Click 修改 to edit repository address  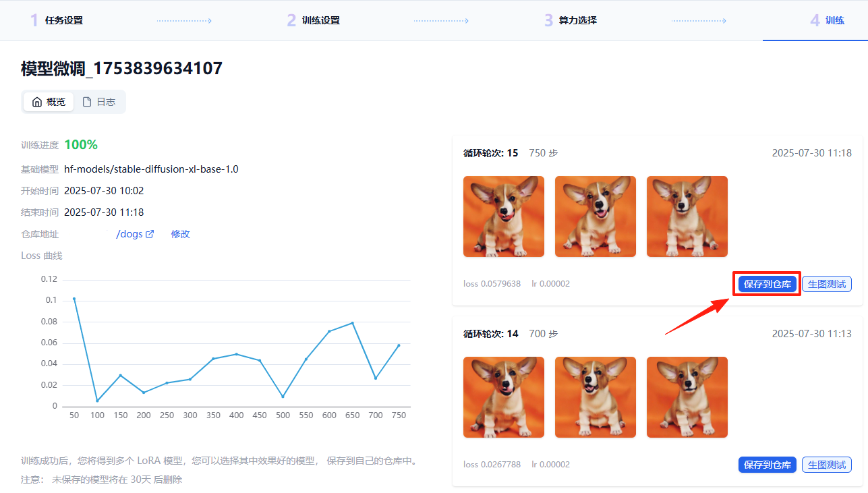click(180, 234)
